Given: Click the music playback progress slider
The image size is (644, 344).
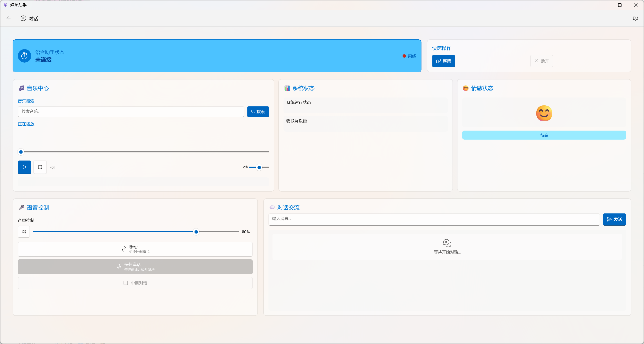Looking at the screenshot, I should 144,152.
